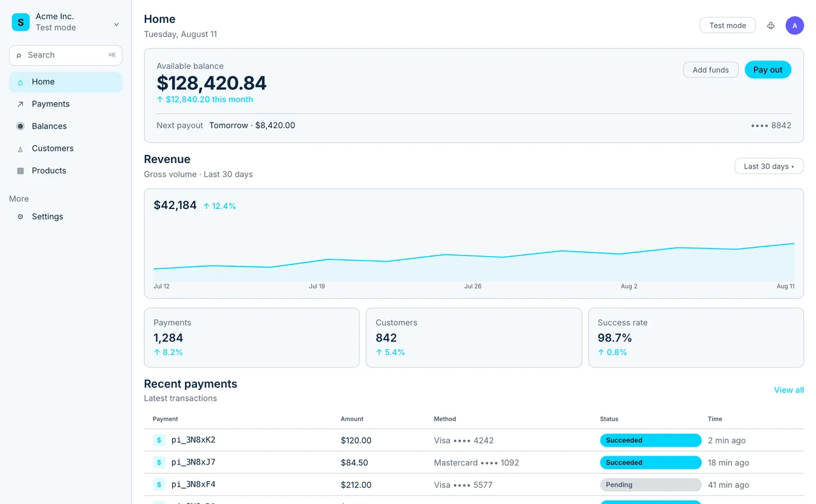Screen dimensions: 816x504
Task: Open payment pi_3N8xF4
Action: (193, 485)
